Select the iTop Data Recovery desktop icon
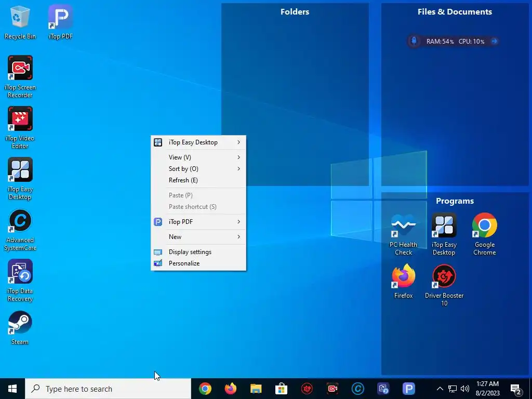532x399 pixels. click(x=20, y=281)
